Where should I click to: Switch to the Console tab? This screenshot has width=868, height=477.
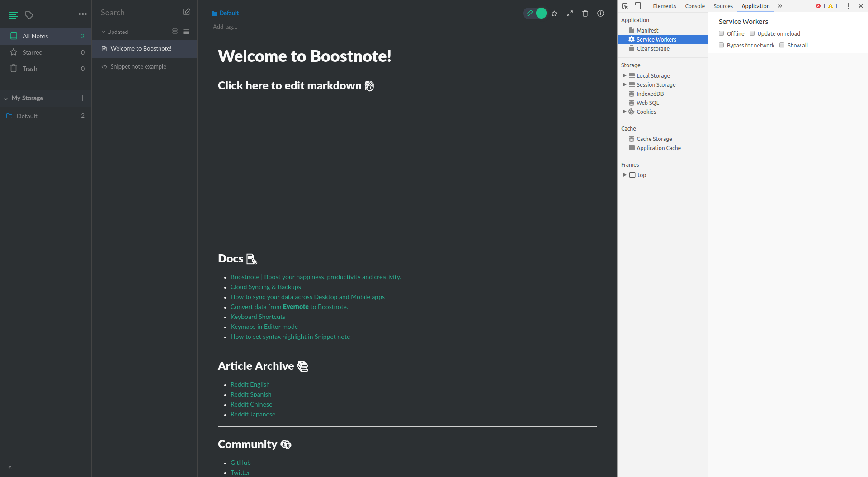[x=695, y=6]
